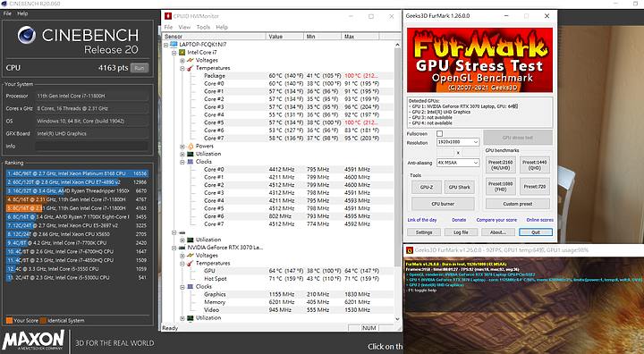The height and width of the screenshot is (354, 644).
Task: Expand Intel Core i7 Utilization node
Action: [x=182, y=154]
